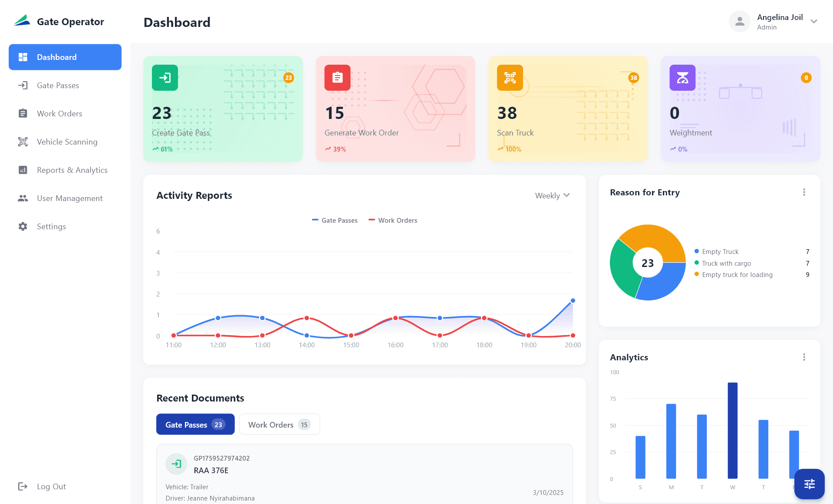Toggle the Work Orders legend entry
The width and height of the screenshot is (833, 504).
click(x=392, y=220)
